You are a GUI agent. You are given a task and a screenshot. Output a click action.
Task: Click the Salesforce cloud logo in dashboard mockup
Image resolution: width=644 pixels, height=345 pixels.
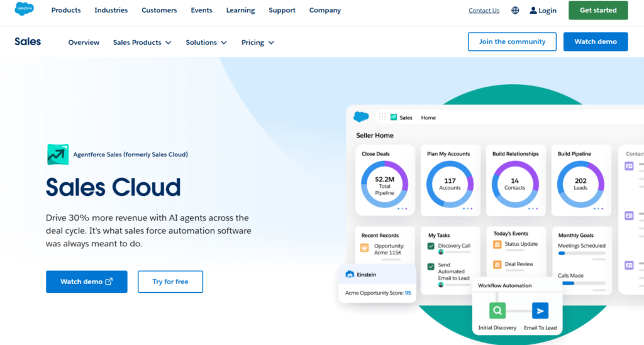pyautogui.click(x=361, y=117)
